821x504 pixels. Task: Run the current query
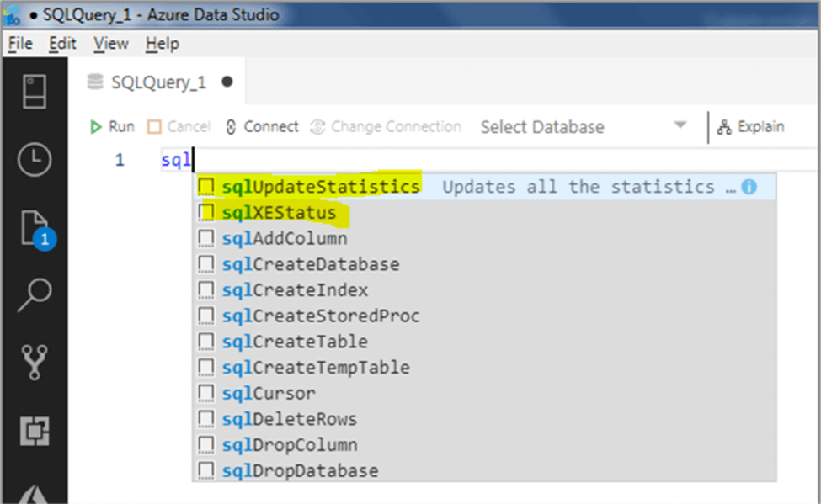tap(112, 127)
